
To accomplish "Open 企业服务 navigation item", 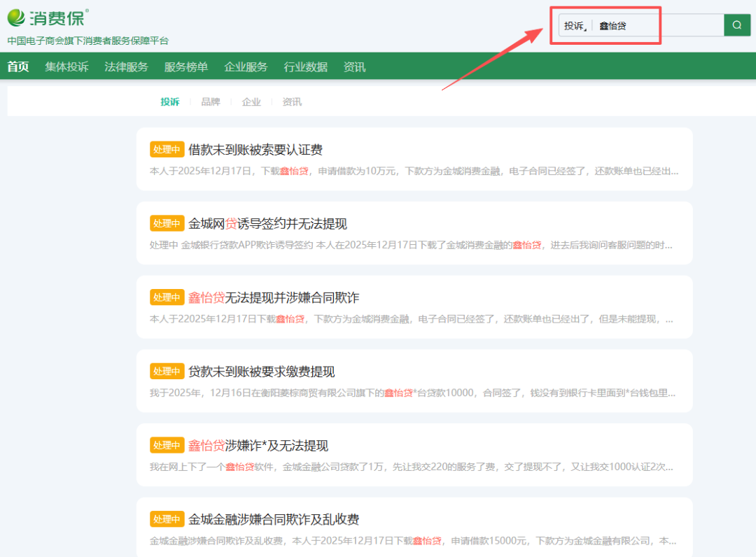I will pyautogui.click(x=246, y=67).
